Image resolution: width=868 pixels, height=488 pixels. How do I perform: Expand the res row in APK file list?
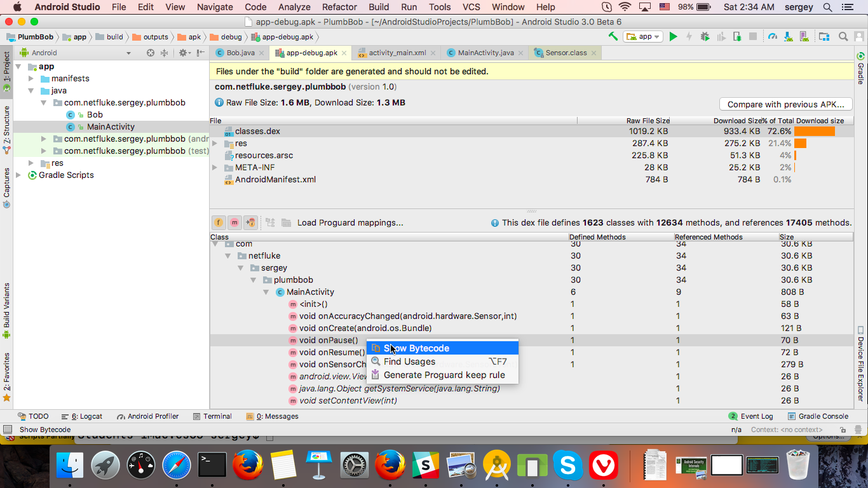point(215,144)
